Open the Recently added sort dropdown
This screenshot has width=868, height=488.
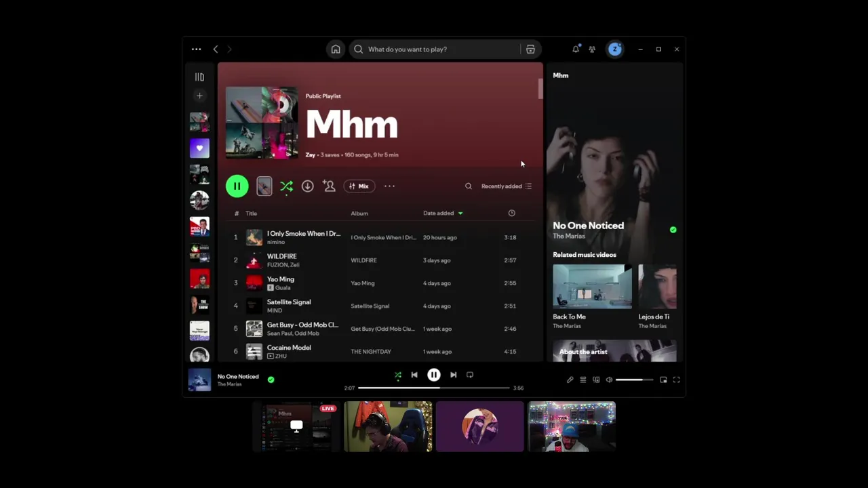coord(506,186)
